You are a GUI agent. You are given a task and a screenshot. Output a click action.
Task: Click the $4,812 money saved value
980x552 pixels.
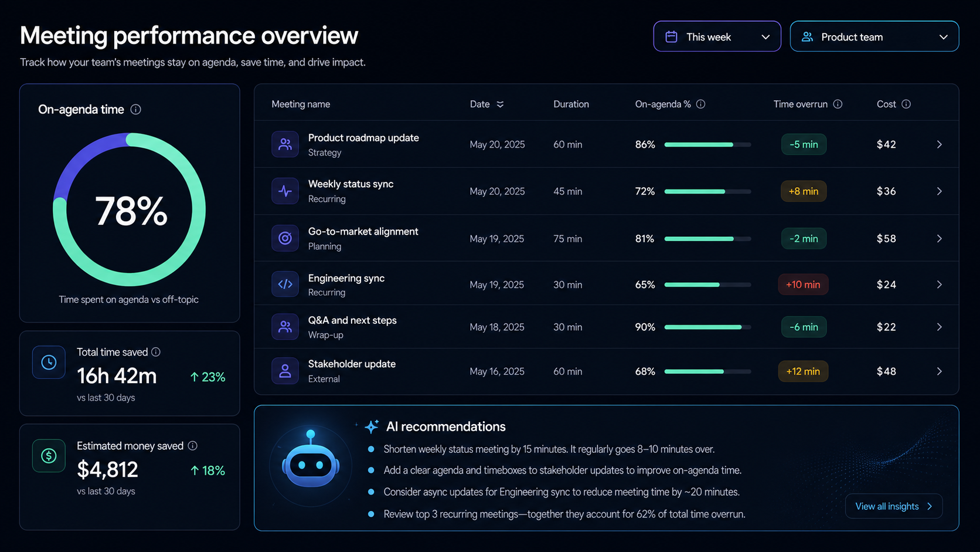(107, 470)
